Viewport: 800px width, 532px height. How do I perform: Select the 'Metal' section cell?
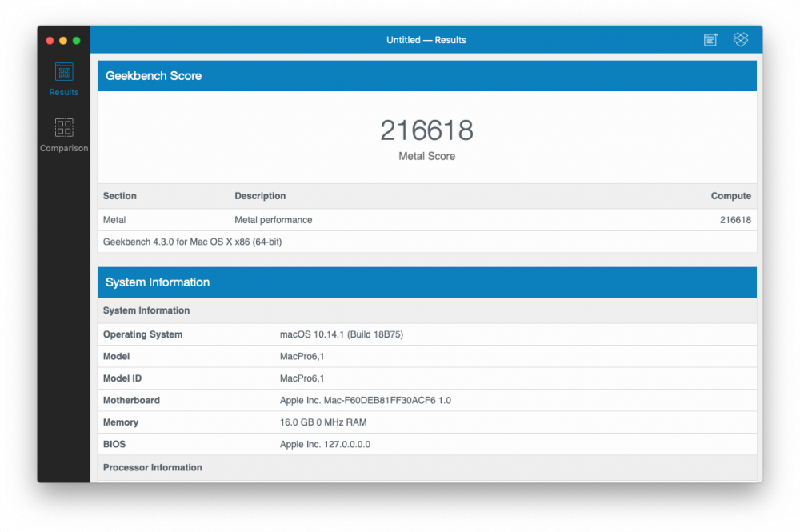[x=114, y=220]
